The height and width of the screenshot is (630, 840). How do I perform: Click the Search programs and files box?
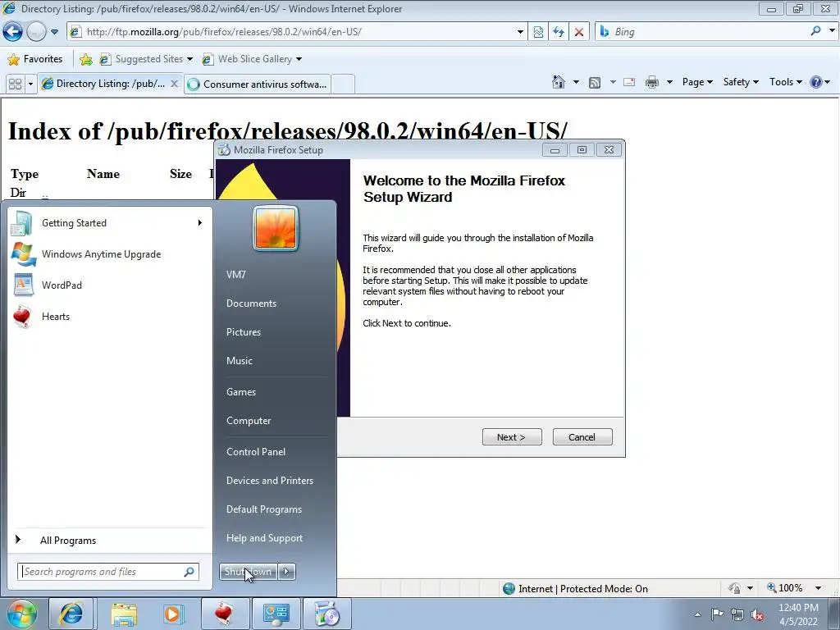tap(108, 572)
